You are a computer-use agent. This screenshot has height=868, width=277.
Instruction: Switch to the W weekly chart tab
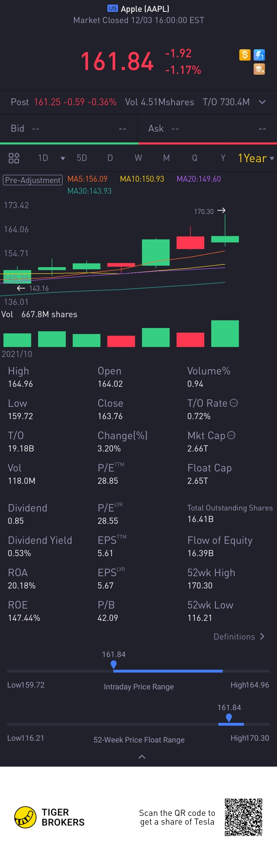click(138, 158)
